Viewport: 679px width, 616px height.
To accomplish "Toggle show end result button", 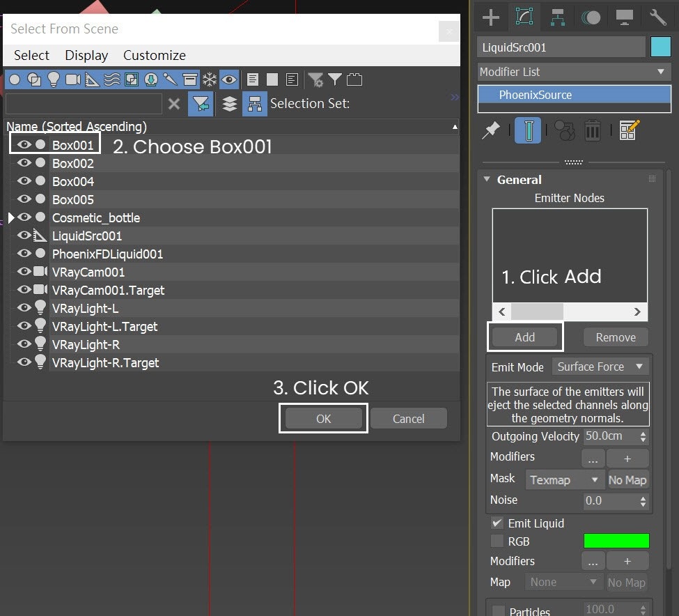I will click(x=528, y=130).
